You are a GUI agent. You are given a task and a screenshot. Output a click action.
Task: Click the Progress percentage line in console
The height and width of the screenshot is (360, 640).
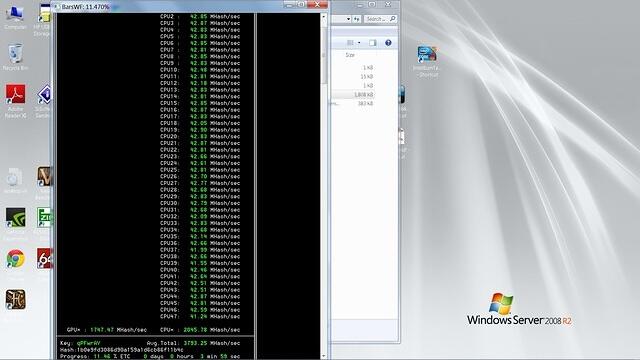(150, 356)
